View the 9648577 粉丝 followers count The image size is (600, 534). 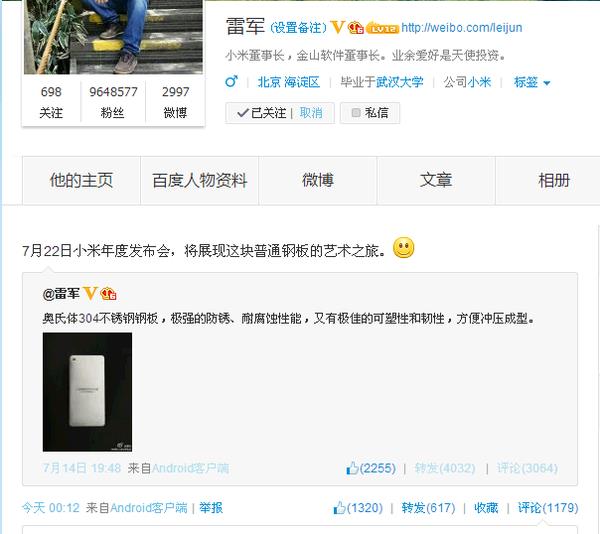click(113, 102)
